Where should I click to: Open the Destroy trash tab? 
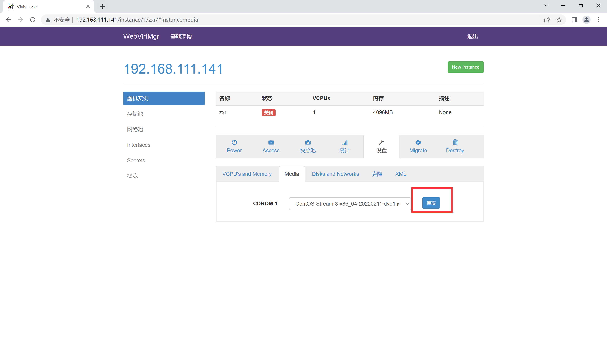click(x=455, y=146)
